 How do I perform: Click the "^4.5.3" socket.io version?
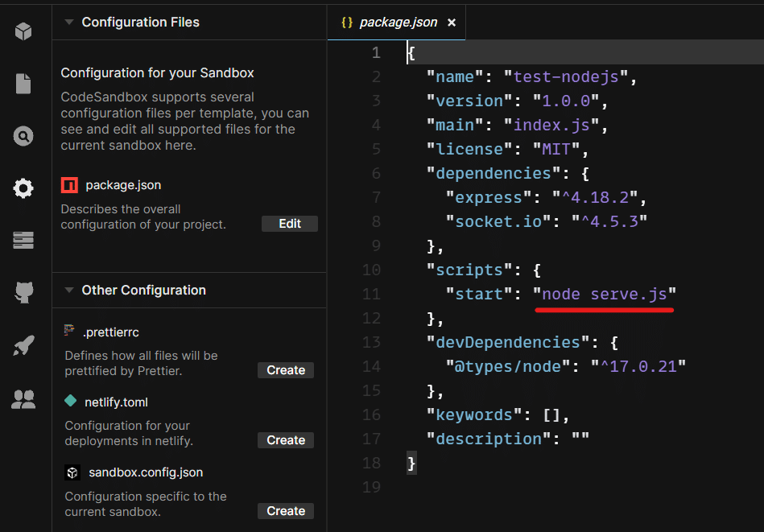click(609, 221)
